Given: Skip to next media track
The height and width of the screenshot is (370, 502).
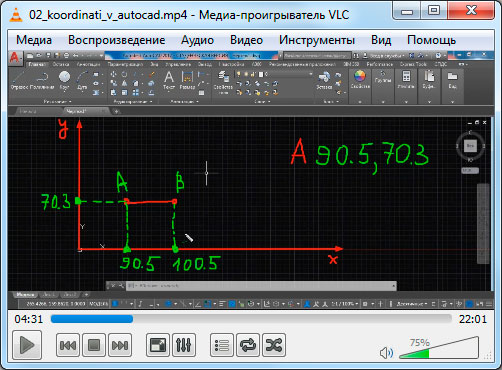Looking at the screenshot, I should pos(120,345).
